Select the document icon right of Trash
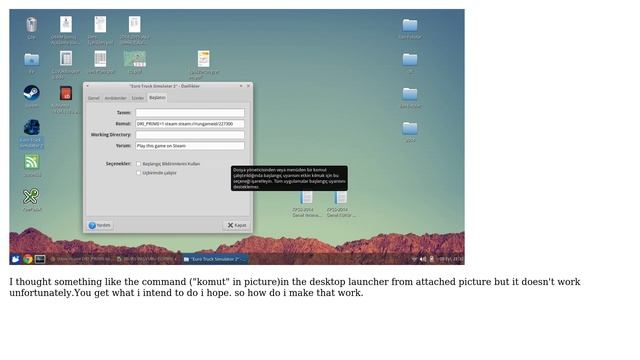 66,24
